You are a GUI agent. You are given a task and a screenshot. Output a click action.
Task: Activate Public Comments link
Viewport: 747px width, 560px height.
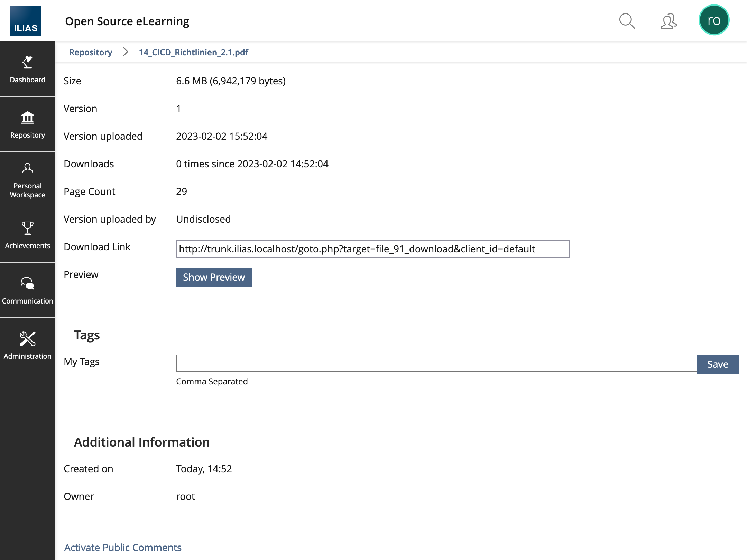[123, 548]
